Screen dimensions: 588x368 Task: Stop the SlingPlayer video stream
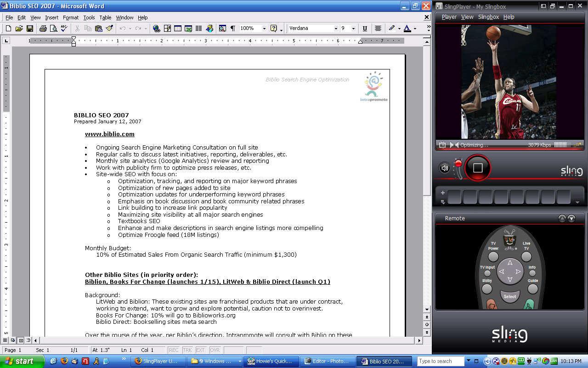(x=478, y=168)
